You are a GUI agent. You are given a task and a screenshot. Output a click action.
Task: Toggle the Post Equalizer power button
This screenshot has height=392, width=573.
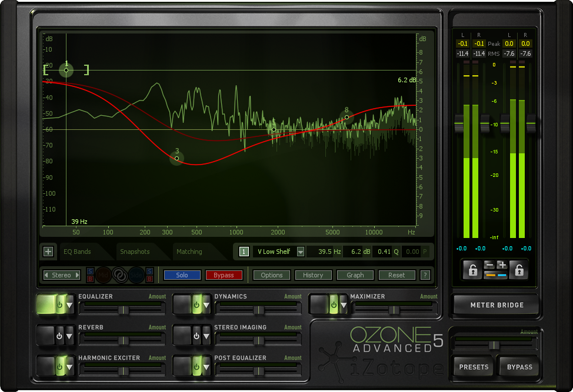coord(196,367)
